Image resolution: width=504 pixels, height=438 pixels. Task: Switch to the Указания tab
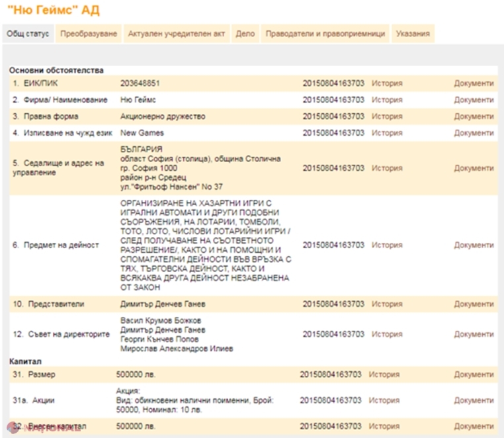(413, 34)
